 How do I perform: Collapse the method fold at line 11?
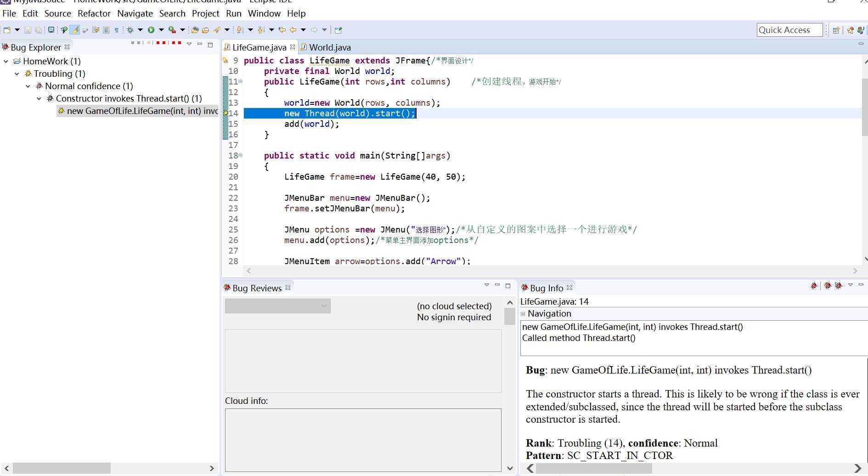[240, 81]
